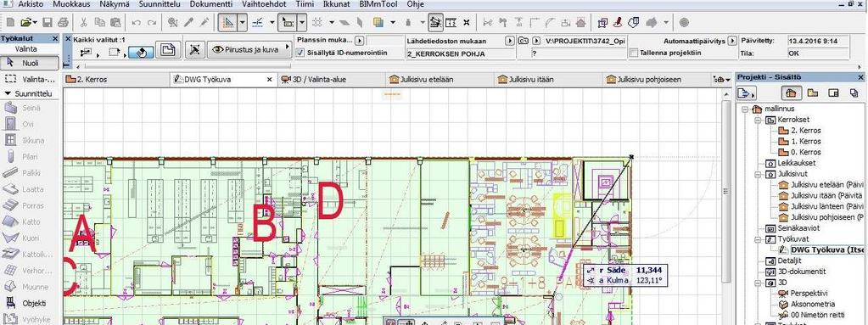Screen dimensions: 868x325
Task: Activate the Nuoli arrow tool
Action: [30, 63]
